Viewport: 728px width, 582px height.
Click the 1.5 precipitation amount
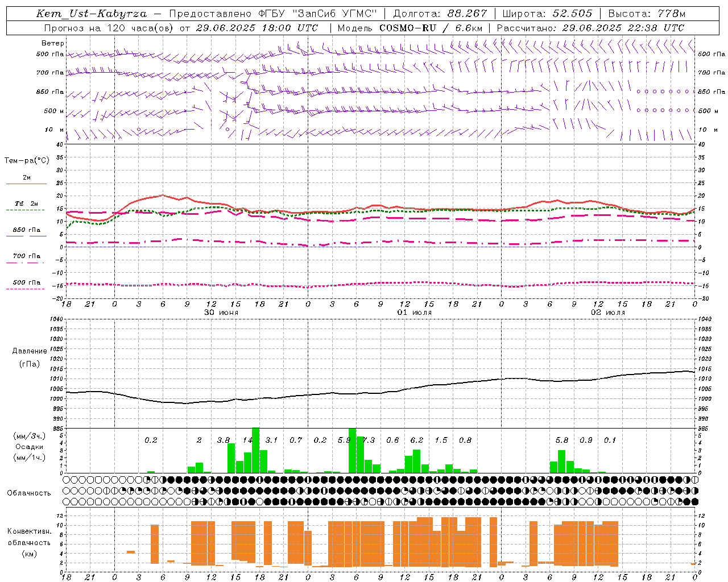[x=441, y=440]
